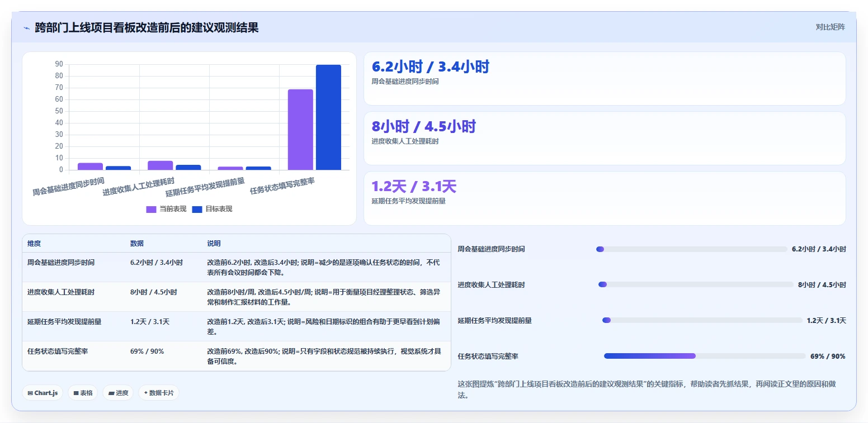Viewport: 868px width, 423px height.
Task: Select the 任务状态填写完整率 table row name
Action: 58,351
